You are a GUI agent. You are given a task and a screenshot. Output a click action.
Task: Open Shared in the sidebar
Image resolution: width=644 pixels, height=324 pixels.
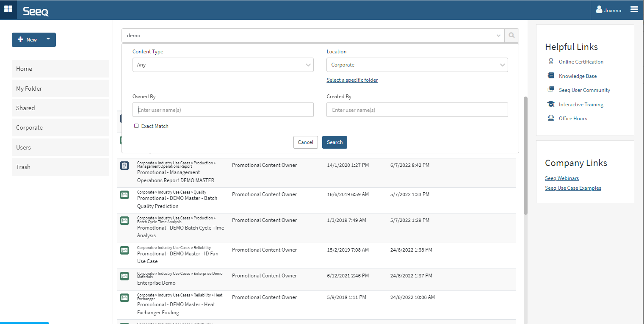click(x=61, y=108)
